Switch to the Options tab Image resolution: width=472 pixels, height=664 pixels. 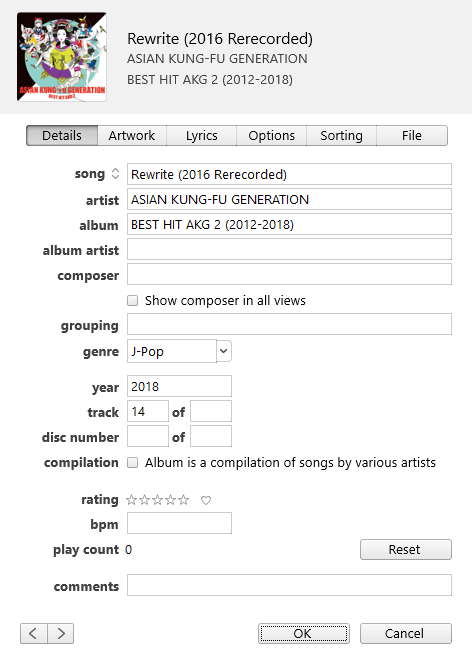pyautogui.click(x=271, y=136)
